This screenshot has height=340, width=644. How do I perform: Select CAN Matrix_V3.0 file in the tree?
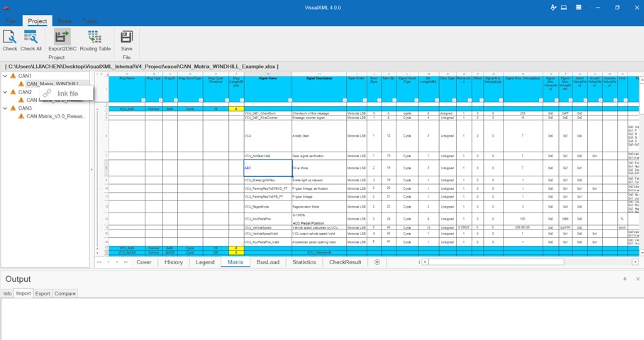pyautogui.click(x=55, y=116)
